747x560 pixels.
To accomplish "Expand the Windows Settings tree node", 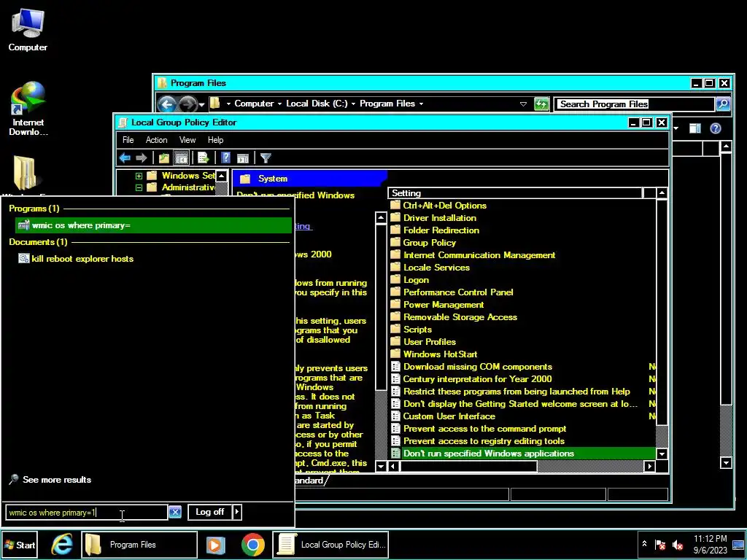I will pyautogui.click(x=139, y=176).
